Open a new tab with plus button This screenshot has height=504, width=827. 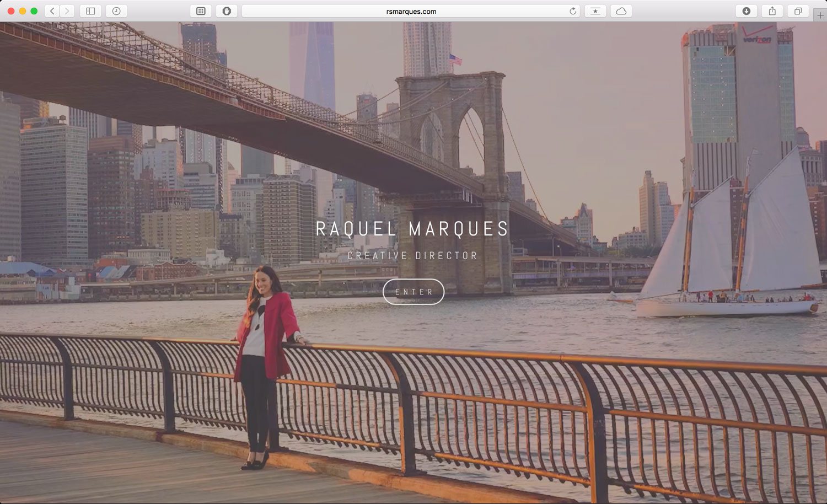820,15
